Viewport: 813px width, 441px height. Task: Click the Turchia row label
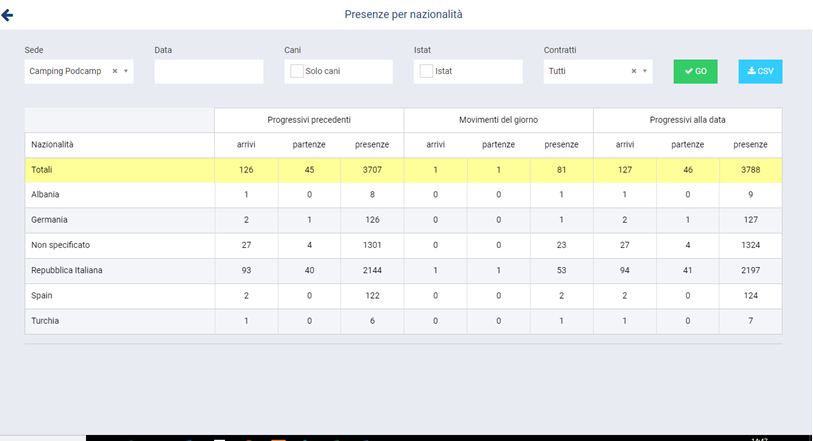click(47, 321)
